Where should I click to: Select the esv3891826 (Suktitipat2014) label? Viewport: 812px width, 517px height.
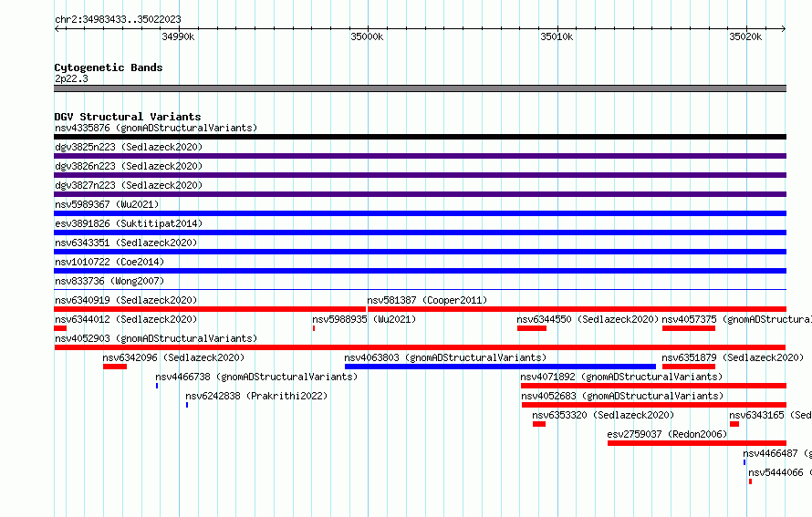click(x=129, y=223)
